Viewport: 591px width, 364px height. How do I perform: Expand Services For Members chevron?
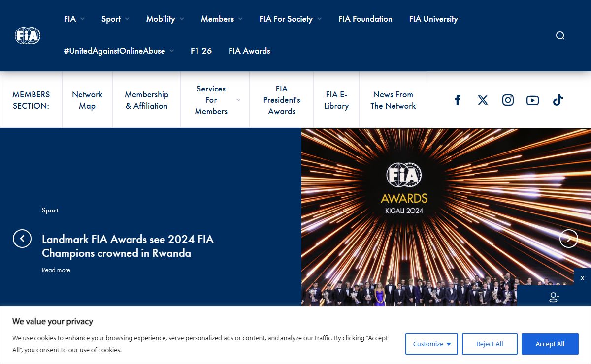pos(238,100)
